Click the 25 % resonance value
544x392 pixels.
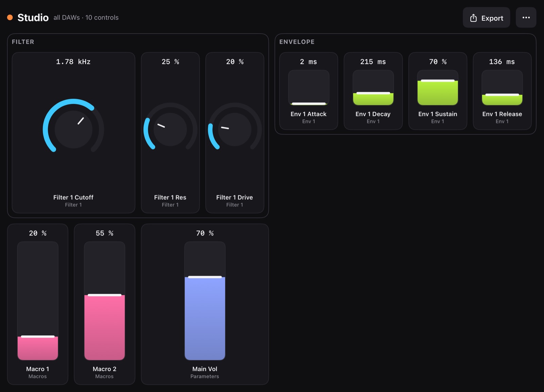pyautogui.click(x=170, y=62)
